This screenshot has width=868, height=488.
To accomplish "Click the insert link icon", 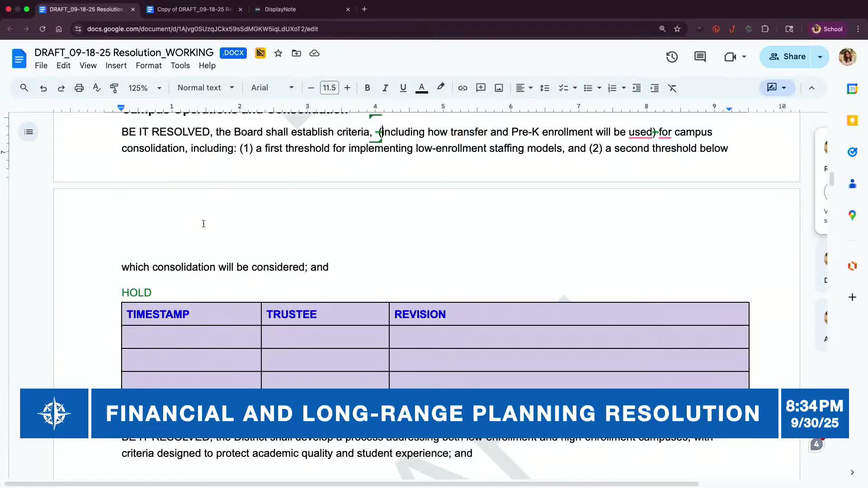I will point(462,88).
